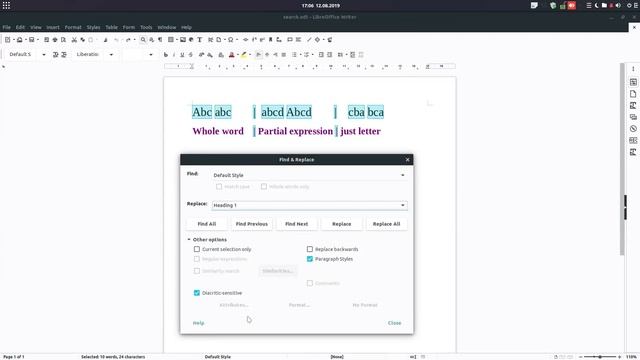Open the font name dropdown arrow
The width and height of the screenshot is (640, 360).
111,54
